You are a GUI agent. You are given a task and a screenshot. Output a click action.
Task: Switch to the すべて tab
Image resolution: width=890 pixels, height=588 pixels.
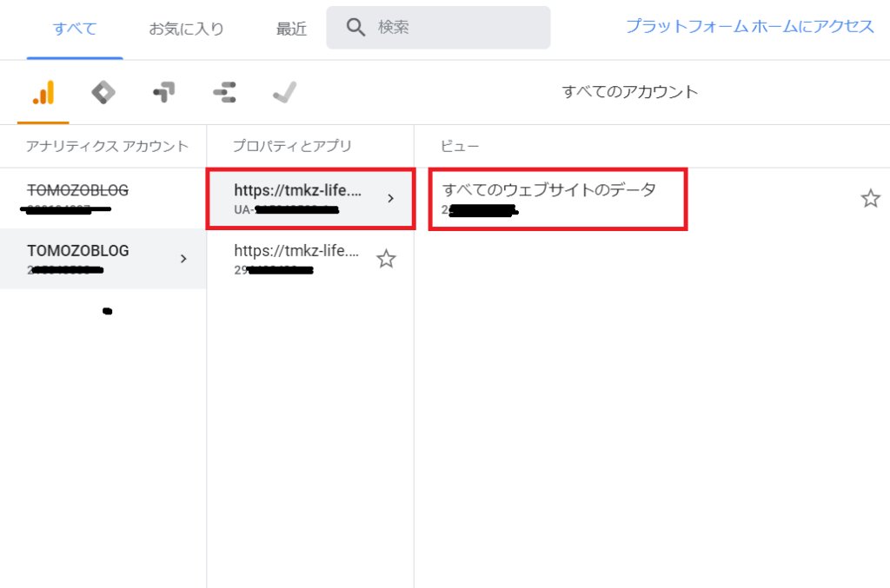pyautogui.click(x=75, y=29)
